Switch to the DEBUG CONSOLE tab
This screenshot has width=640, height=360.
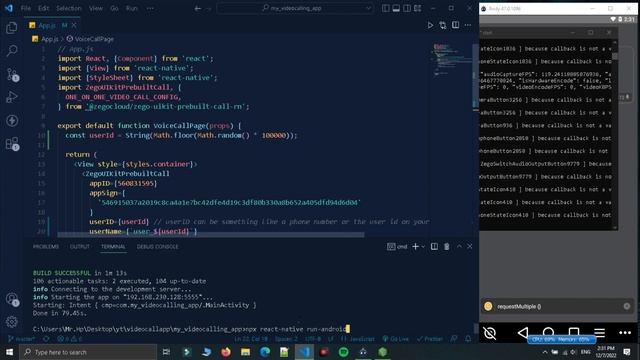coord(158,247)
